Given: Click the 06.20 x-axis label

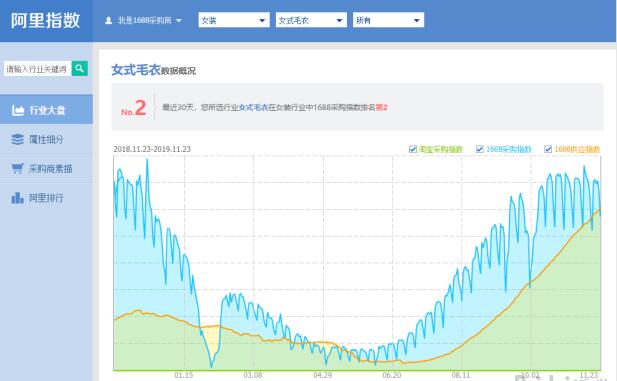Looking at the screenshot, I should (x=392, y=375).
